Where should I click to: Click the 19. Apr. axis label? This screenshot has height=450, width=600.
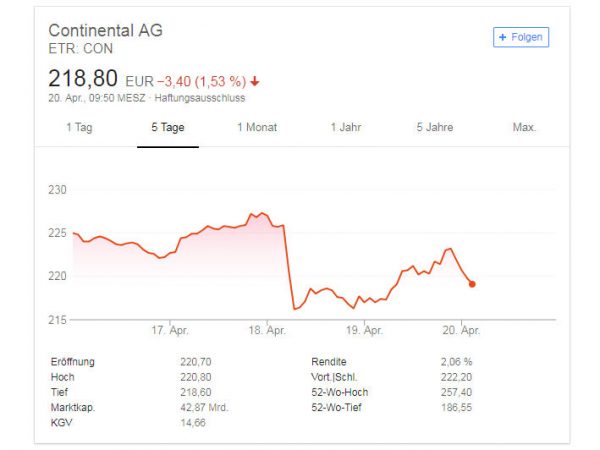[364, 330]
